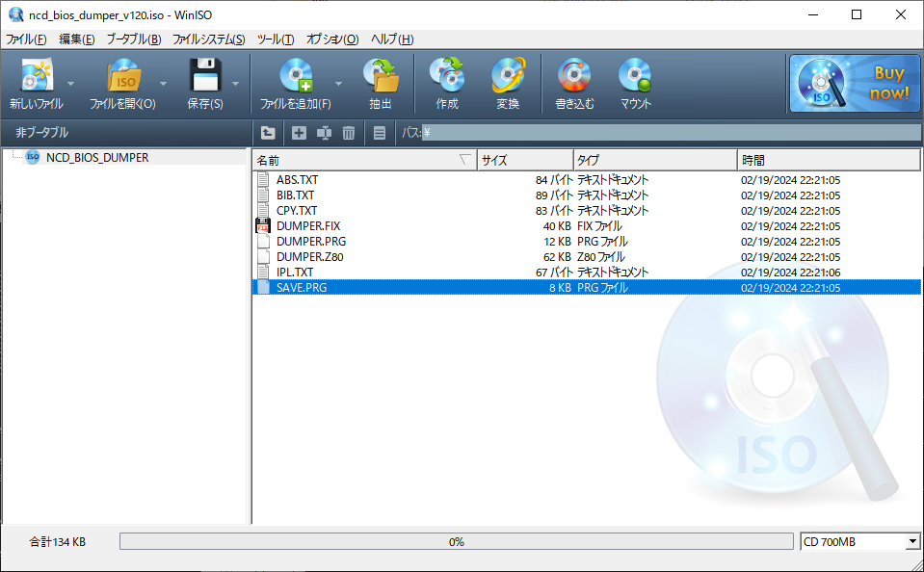Viewport: 924px width, 572px height.
Task: Click the list view icon in path toolbar
Action: [x=380, y=133]
